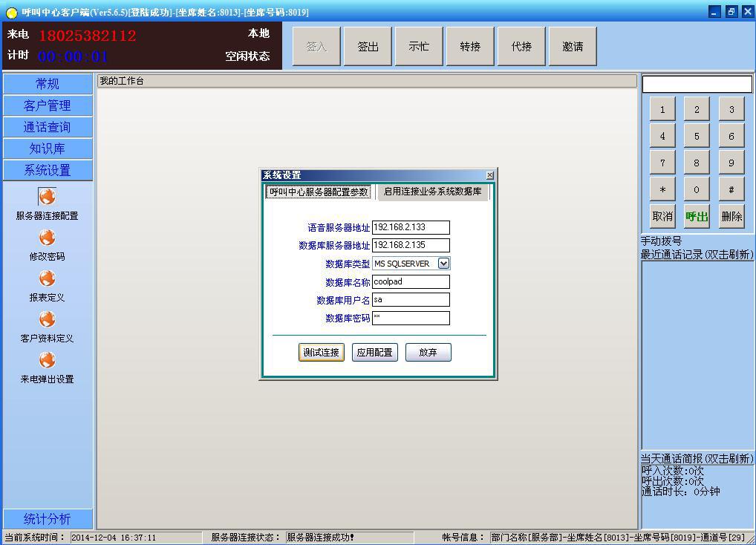This screenshot has height=545, width=756.
Task: Click the 示忙 toolbar button
Action: click(419, 47)
